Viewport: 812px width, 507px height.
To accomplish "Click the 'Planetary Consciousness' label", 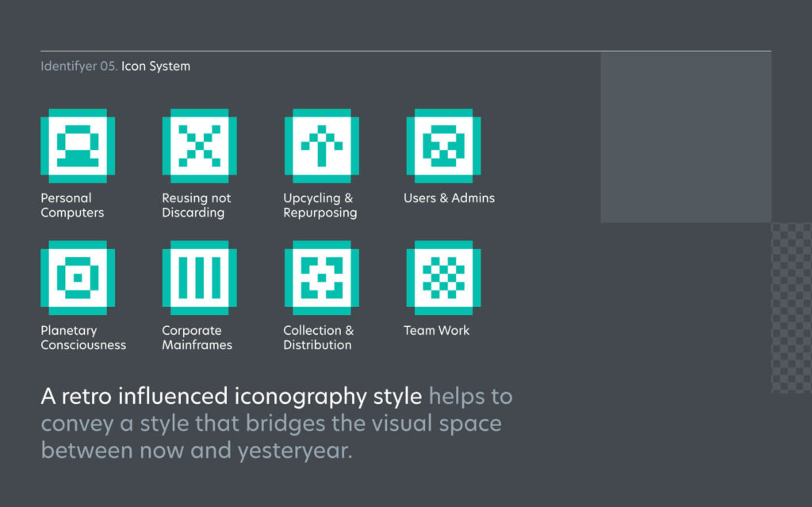I will 83,337.
